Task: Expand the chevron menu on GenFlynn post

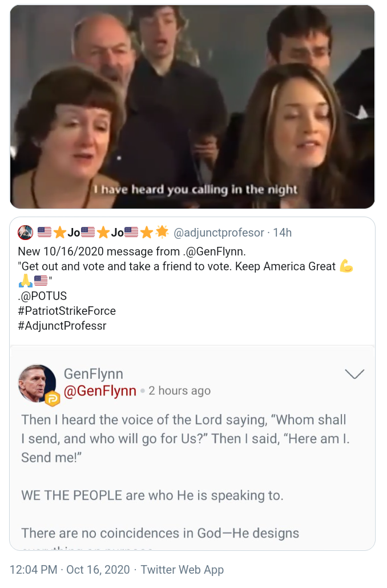Action: pyautogui.click(x=354, y=374)
